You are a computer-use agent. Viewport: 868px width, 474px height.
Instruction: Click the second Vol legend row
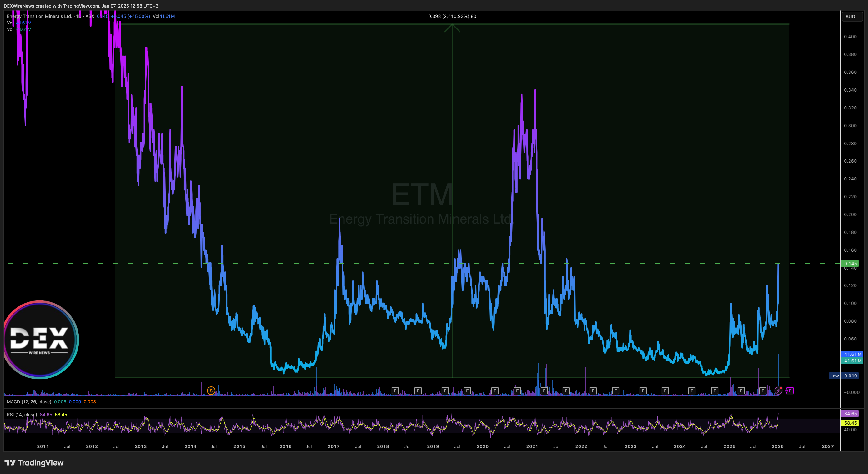tap(10, 29)
